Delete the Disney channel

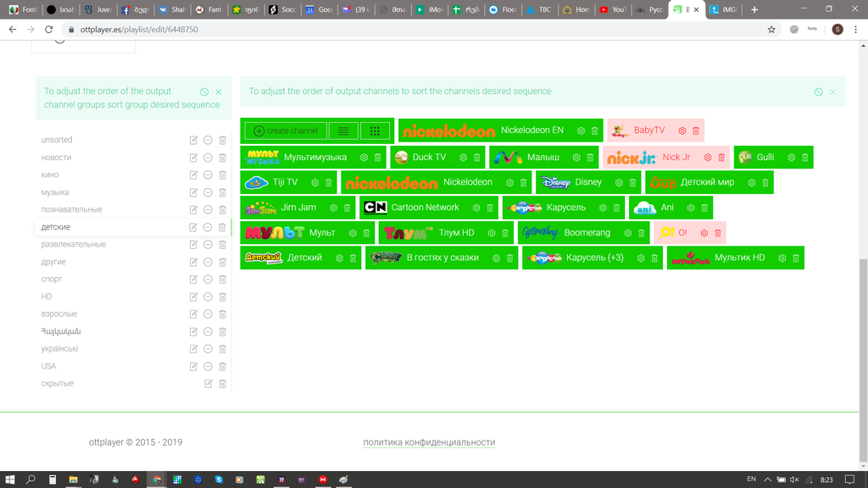pyautogui.click(x=632, y=183)
